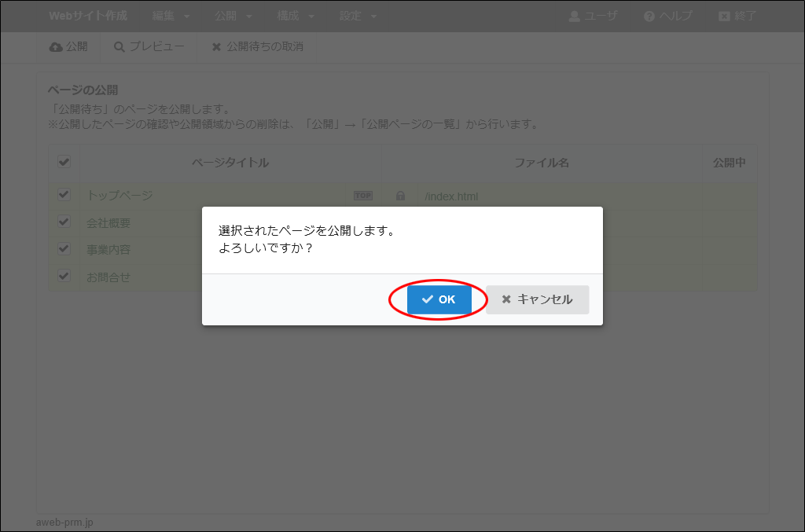Click the プレビュー magnifier icon
Image resolution: width=805 pixels, height=532 pixels.
tap(119, 47)
